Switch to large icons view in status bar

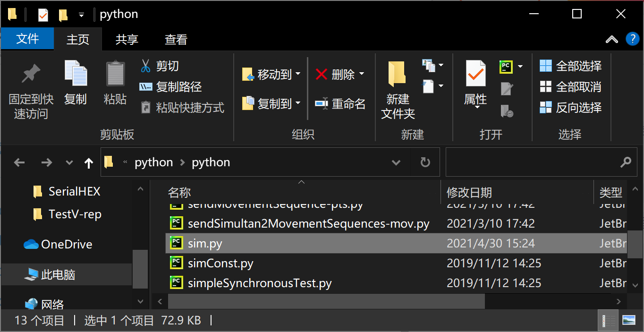tap(629, 320)
